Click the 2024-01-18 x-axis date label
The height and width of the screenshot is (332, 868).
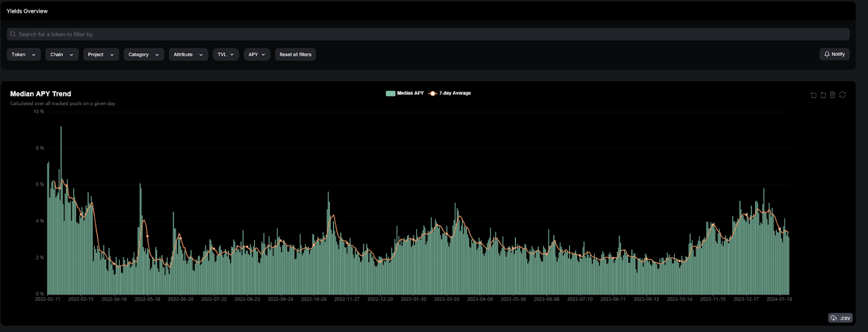tap(779, 299)
